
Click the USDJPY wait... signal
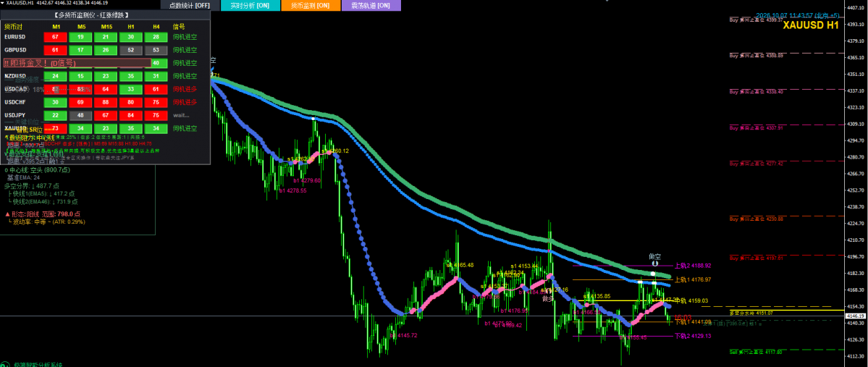181,115
